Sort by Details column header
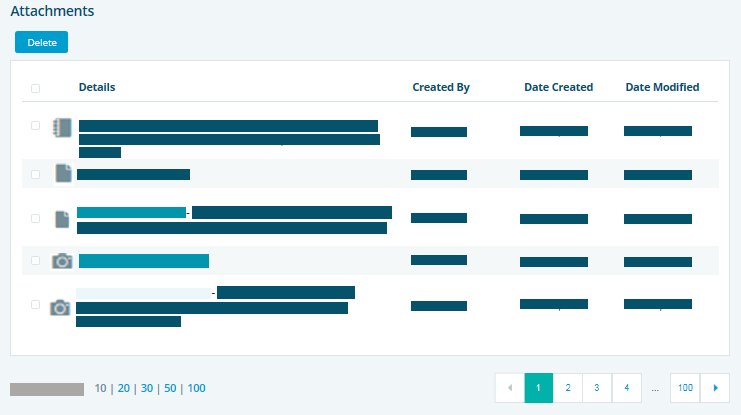 point(97,87)
